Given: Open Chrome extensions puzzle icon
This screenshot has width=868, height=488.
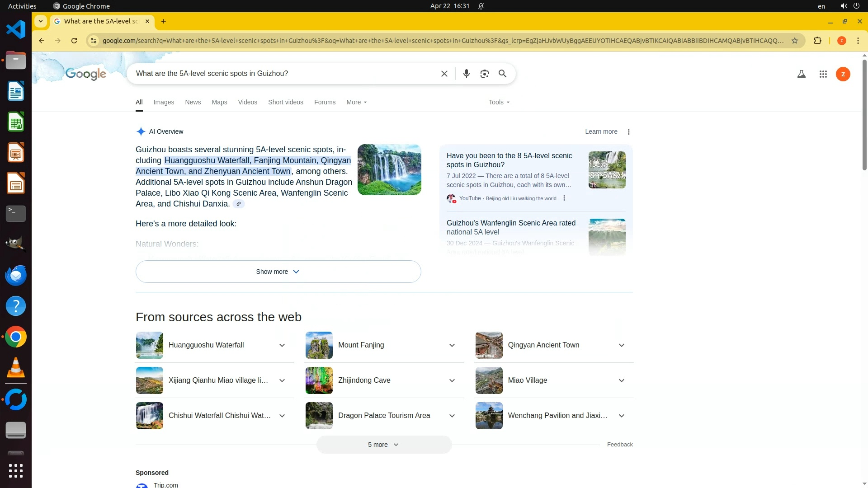Looking at the screenshot, I should (x=817, y=41).
